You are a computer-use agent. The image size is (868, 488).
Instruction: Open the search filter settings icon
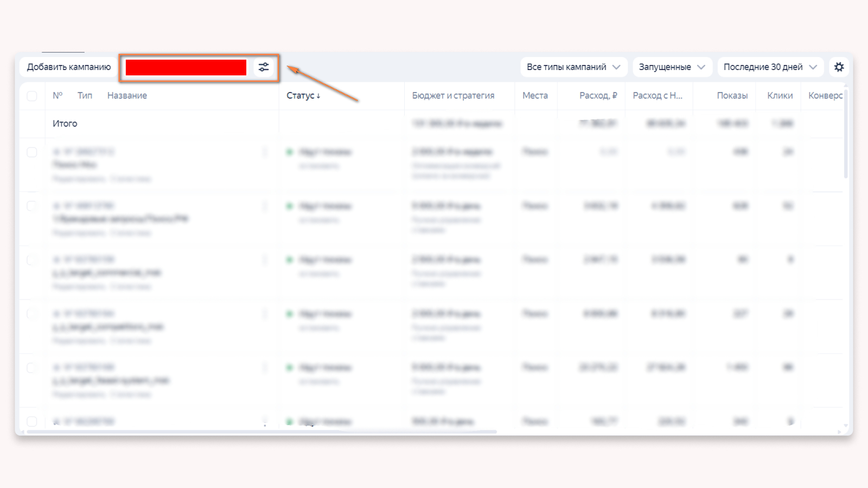[x=264, y=67]
